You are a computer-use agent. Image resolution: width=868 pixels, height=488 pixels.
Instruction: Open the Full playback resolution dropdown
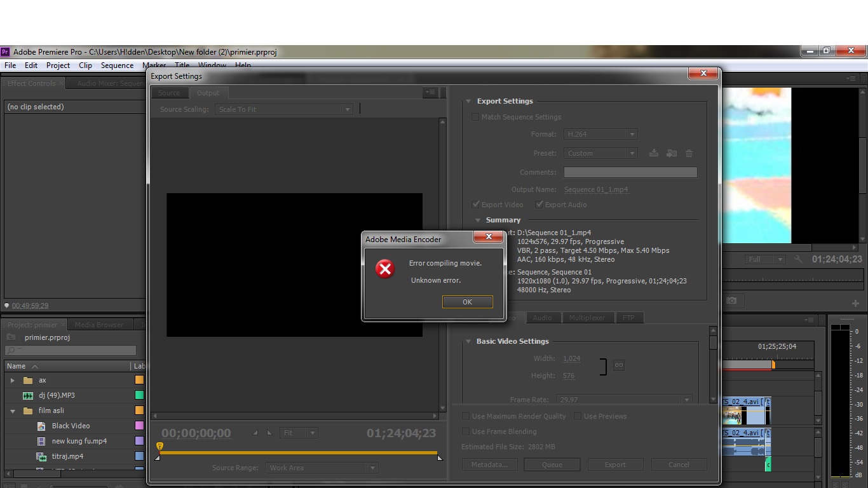(765, 259)
